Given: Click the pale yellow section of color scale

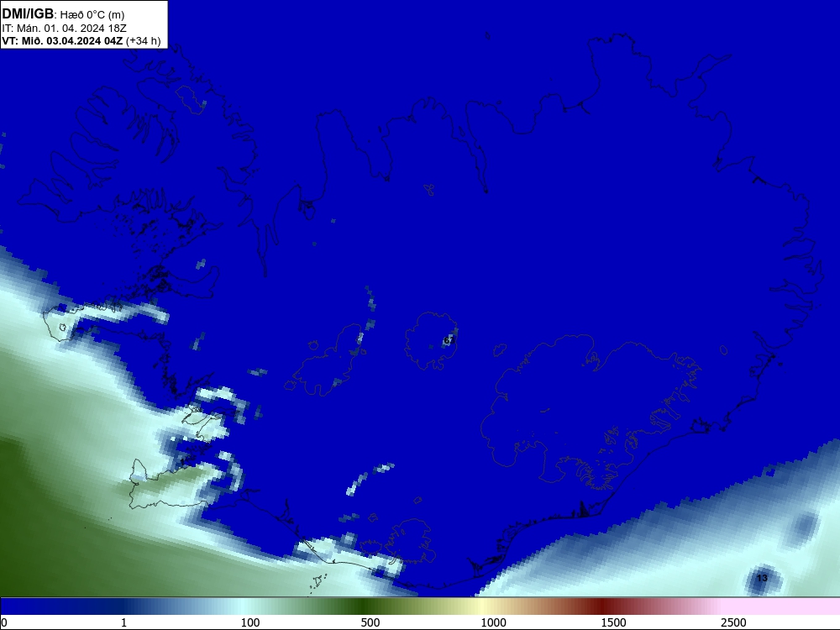Looking at the screenshot, I should (482, 606).
